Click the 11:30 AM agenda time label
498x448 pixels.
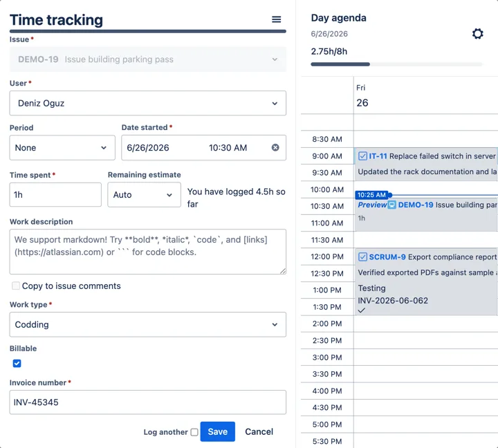[327, 240]
